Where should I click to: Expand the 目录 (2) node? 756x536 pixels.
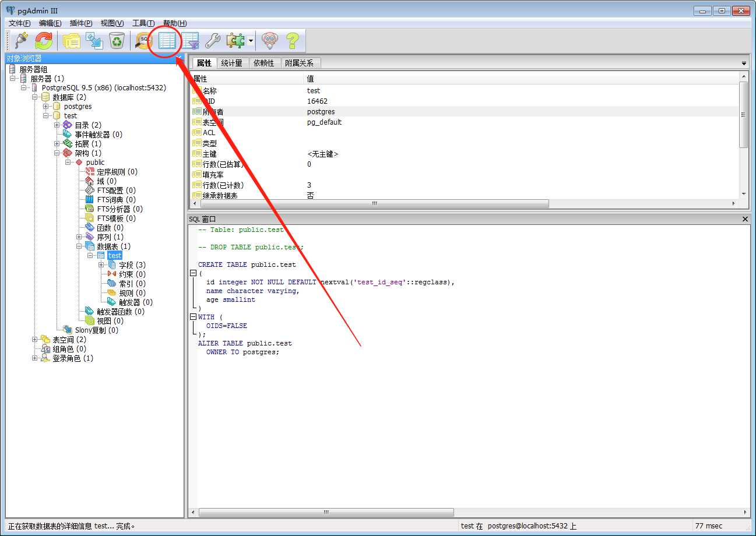point(57,125)
